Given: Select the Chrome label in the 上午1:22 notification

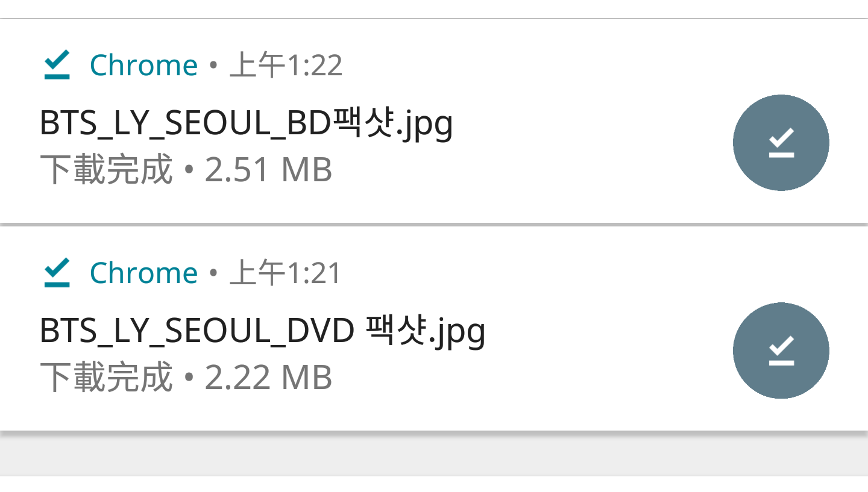Looking at the screenshot, I should click(x=143, y=65).
